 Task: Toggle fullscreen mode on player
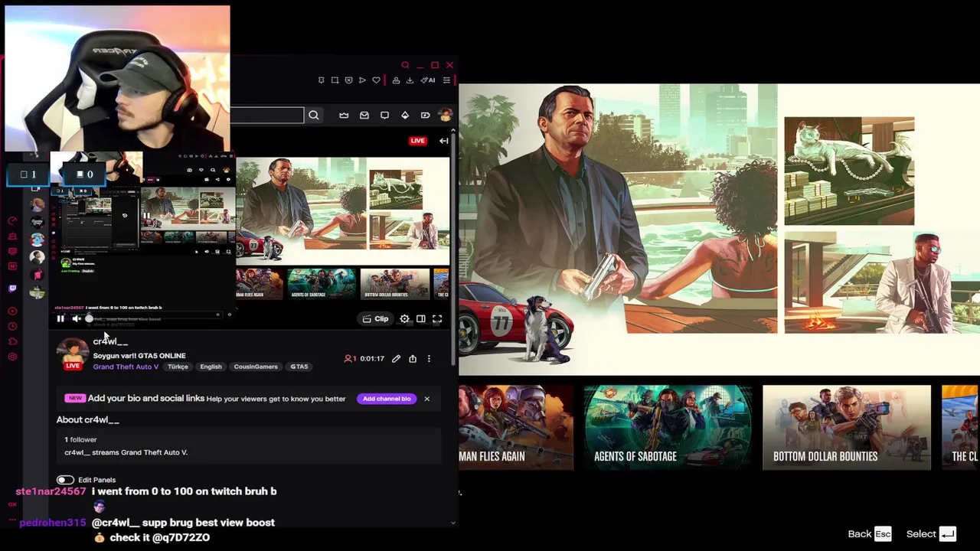[x=437, y=319]
